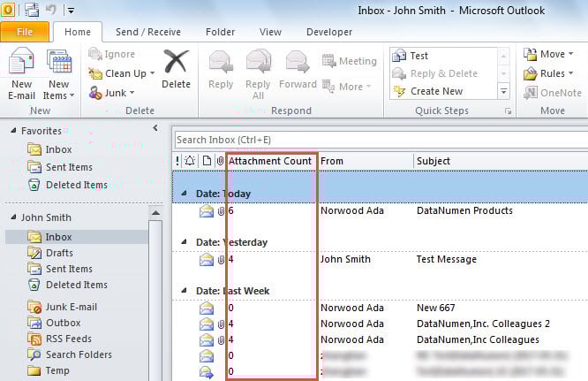Click the Search Inbox field
The image size is (588, 381).
[371, 140]
